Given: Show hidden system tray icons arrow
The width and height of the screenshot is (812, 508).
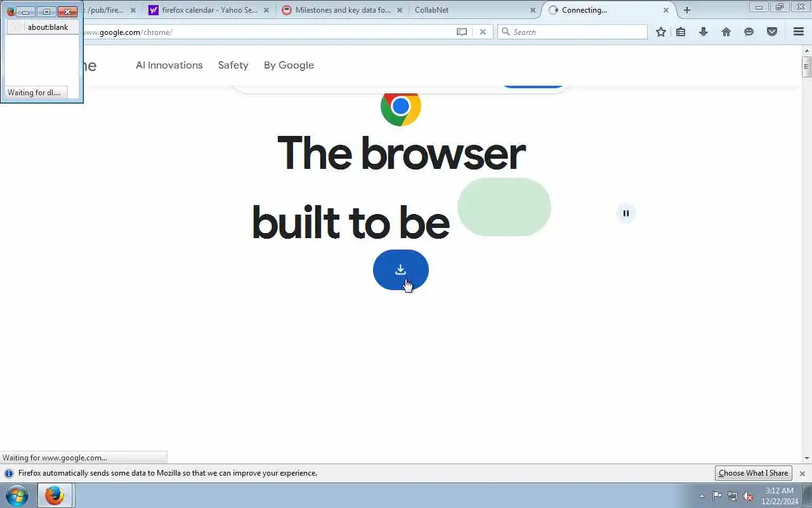Looking at the screenshot, I should pos(702,496).
